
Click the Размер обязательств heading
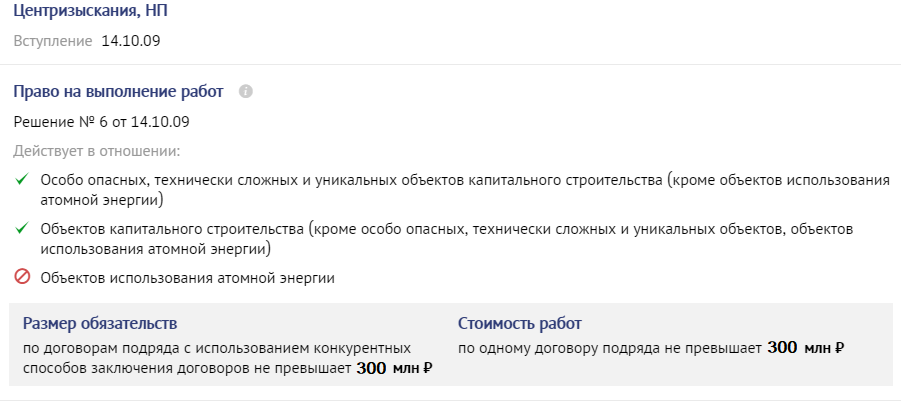[x=100, y=324]
